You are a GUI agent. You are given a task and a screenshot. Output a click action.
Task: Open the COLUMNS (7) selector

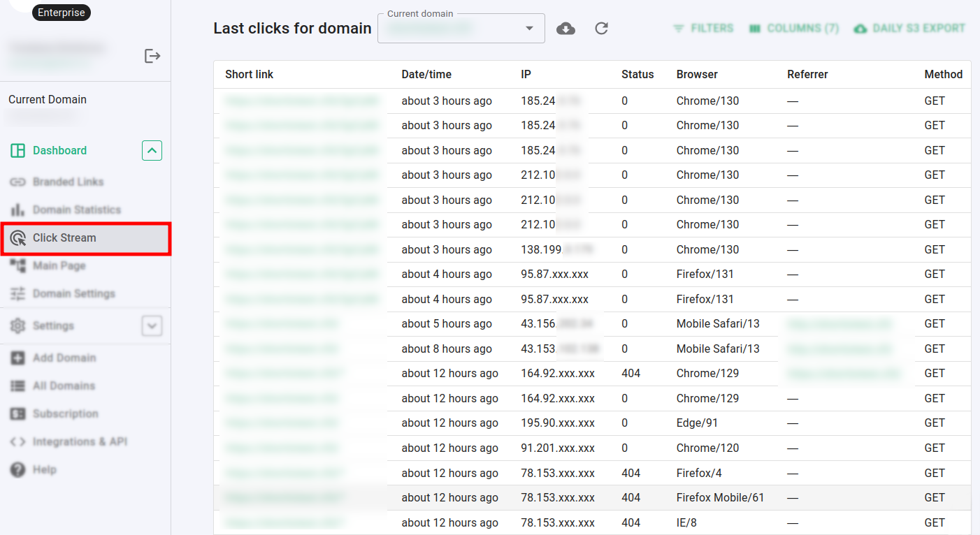click(x=793, y=28)
